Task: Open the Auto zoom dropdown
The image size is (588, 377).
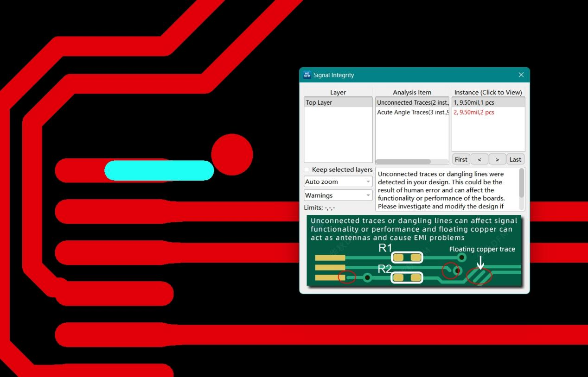Action: [x=338, y=182]
